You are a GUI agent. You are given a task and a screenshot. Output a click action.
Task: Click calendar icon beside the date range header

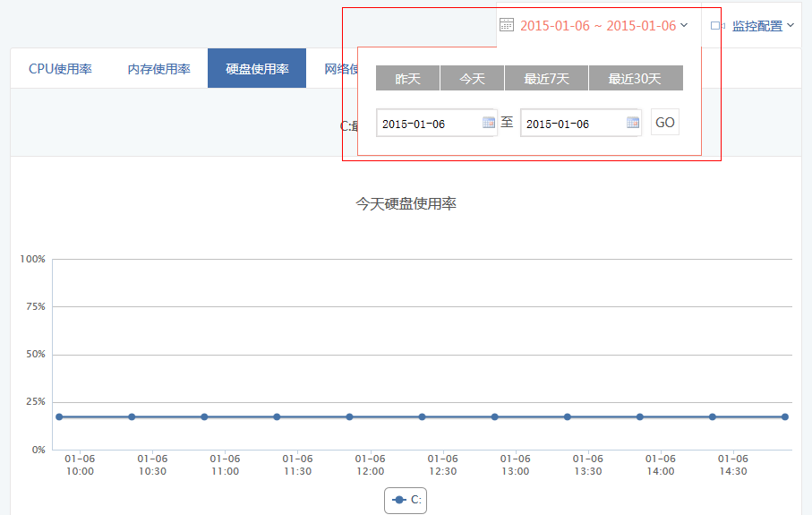[507, 24]
